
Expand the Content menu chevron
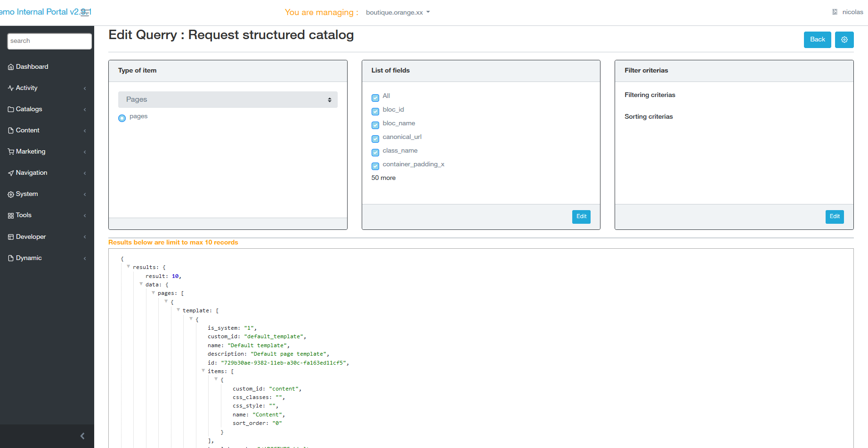coord(85,130)
